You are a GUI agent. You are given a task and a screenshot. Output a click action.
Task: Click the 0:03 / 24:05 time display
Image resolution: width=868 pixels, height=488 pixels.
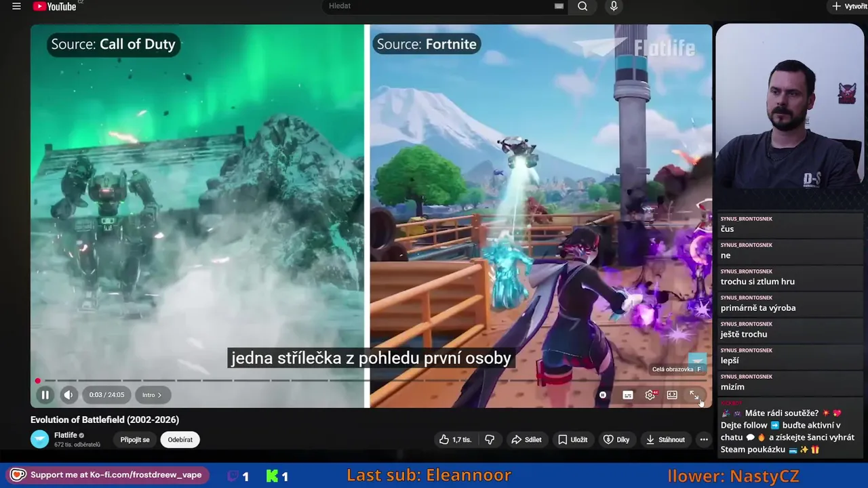click(106, 395)
